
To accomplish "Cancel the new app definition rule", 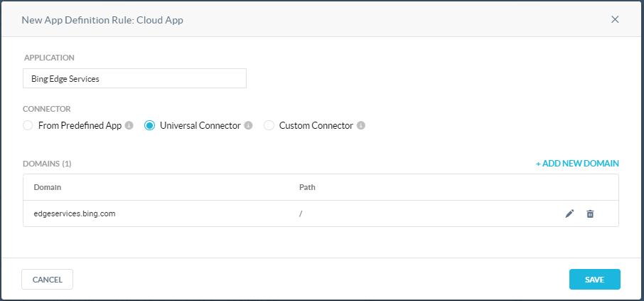I will tap(47, 280).
